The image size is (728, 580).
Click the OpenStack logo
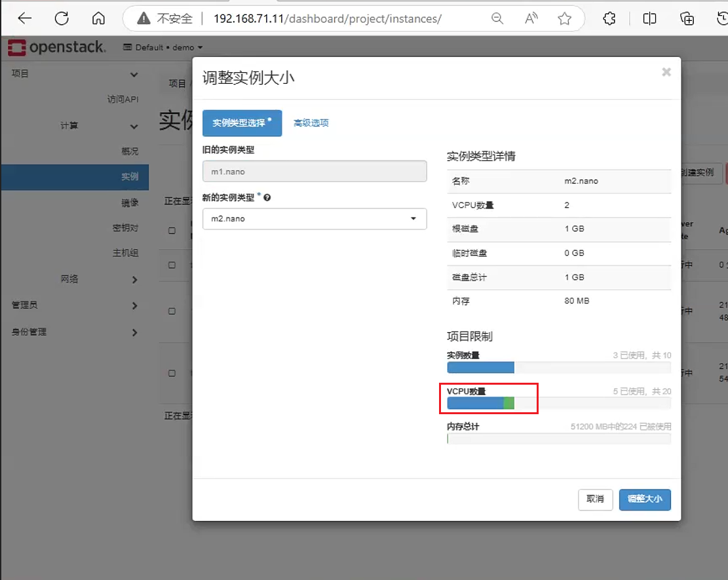pos(56,47)
